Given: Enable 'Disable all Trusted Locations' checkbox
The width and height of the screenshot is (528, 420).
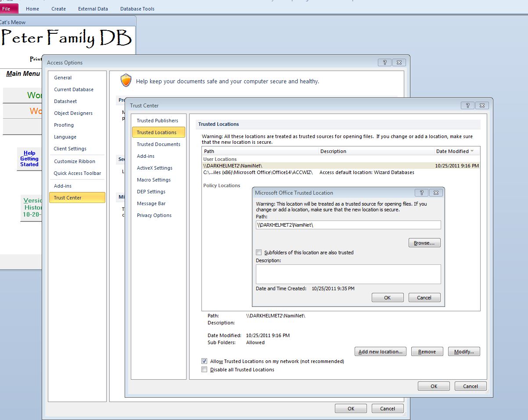Looking at the screenshot, I should 204,370.
